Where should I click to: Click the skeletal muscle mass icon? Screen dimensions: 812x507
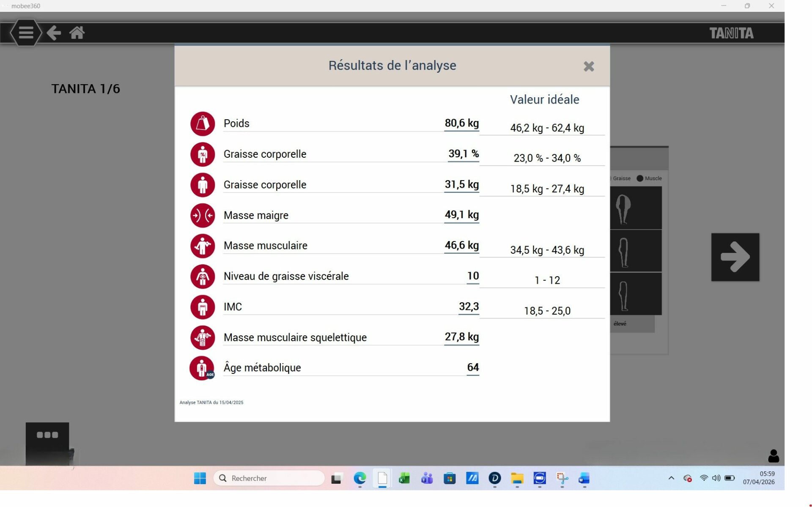click(203, 337)
